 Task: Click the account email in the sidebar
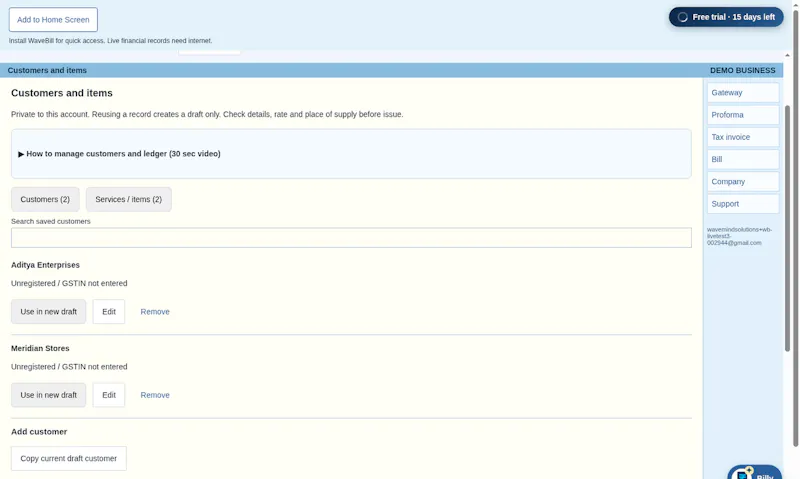739,236
